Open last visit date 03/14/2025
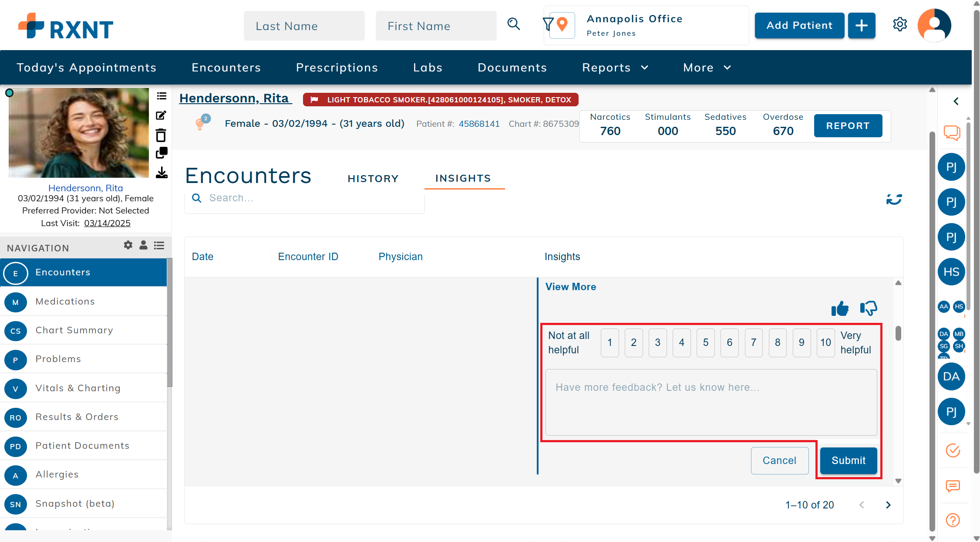Viewport: 980px width, 542px height. [x=108, y=223]
